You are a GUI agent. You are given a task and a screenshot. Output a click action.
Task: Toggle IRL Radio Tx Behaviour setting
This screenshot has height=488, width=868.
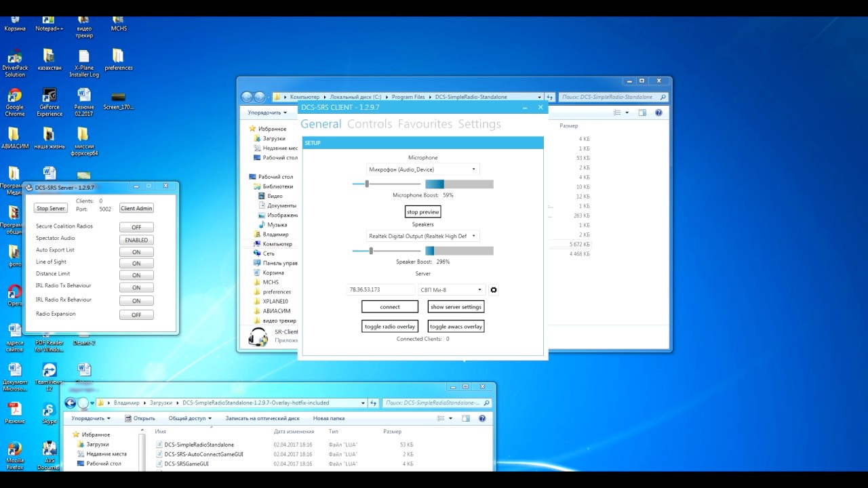[136, 287]
